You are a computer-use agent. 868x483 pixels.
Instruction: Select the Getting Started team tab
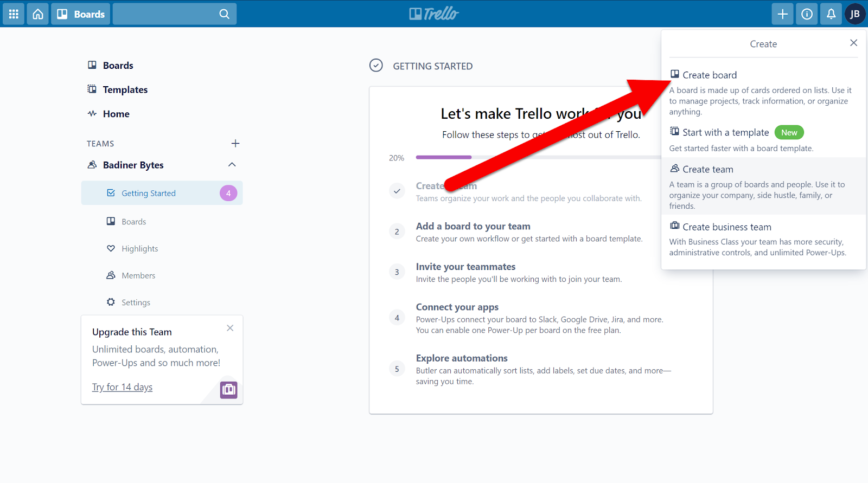coord(162,193)
